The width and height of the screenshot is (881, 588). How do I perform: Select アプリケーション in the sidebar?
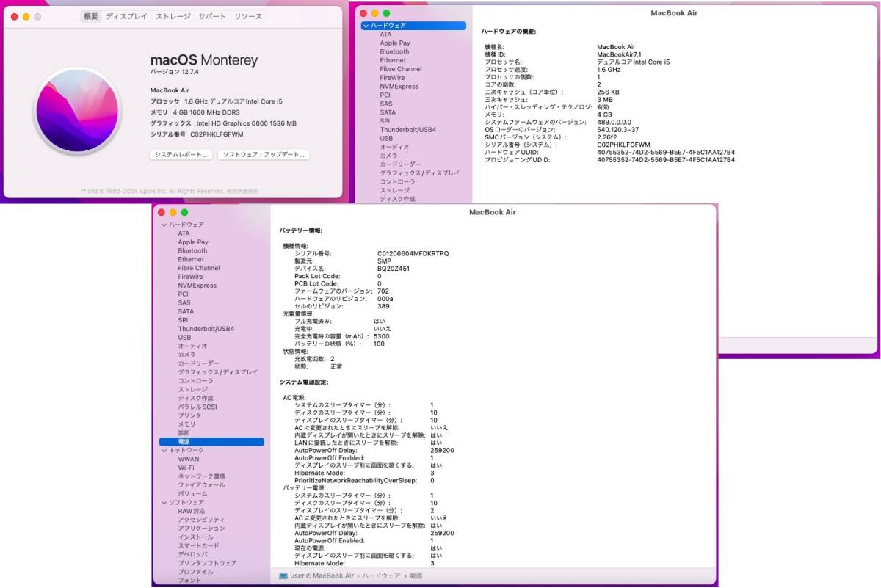click(201, 529)
